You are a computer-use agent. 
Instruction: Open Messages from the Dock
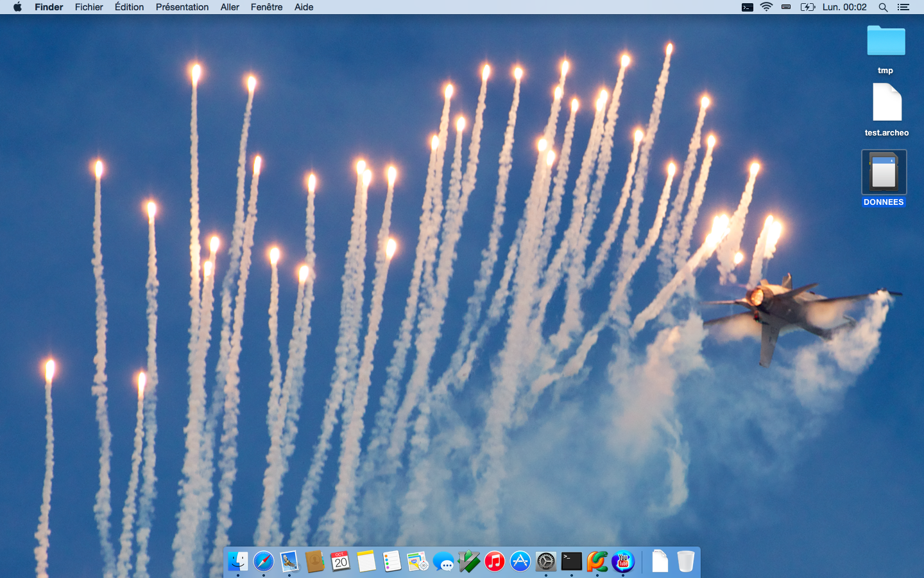point(443,562)
